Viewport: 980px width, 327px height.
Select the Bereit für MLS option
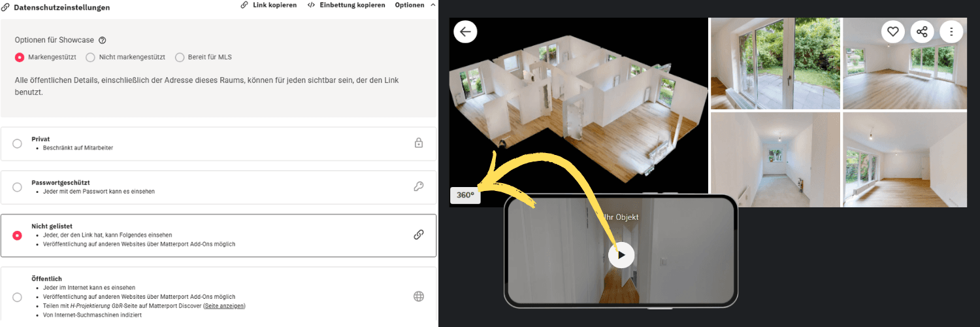(x=180, y=57)
